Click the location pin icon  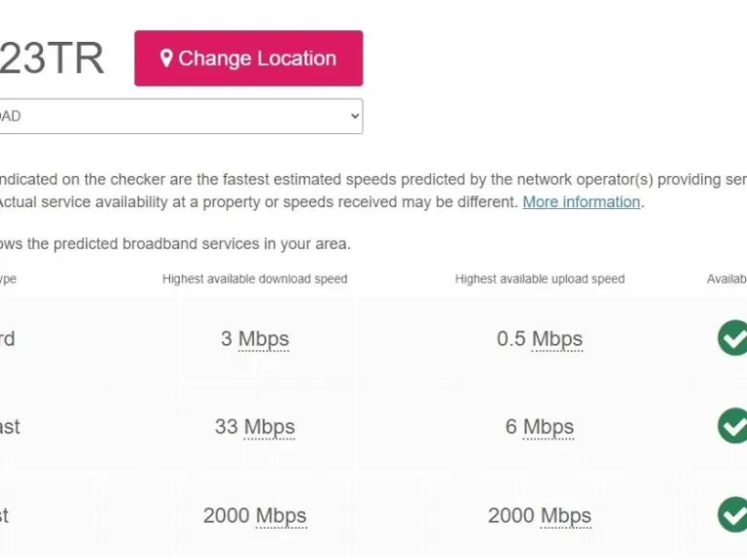point(166,58)
